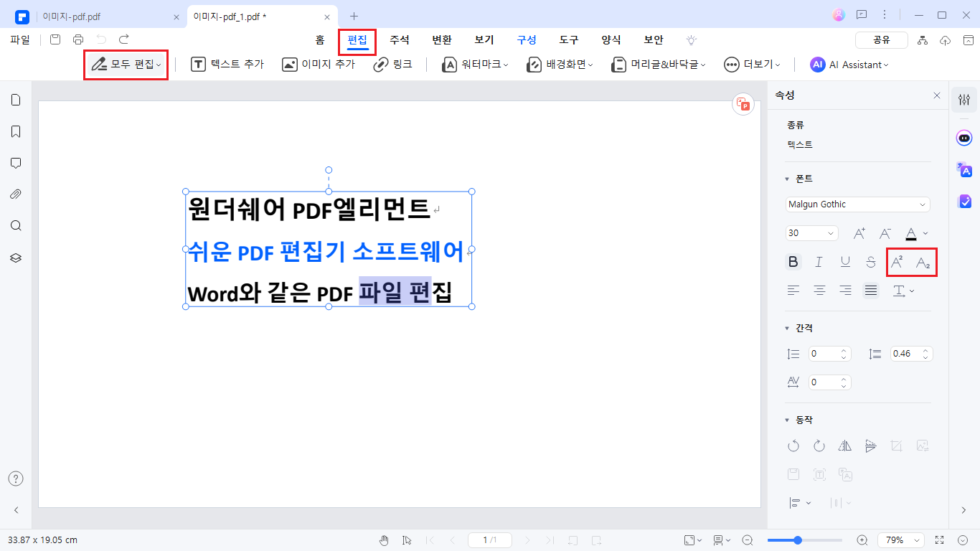This screenshot has width=980, height=551.
Task: Switch to the 홈 tab
Action: pyautogui.click(x=320, y=40)
